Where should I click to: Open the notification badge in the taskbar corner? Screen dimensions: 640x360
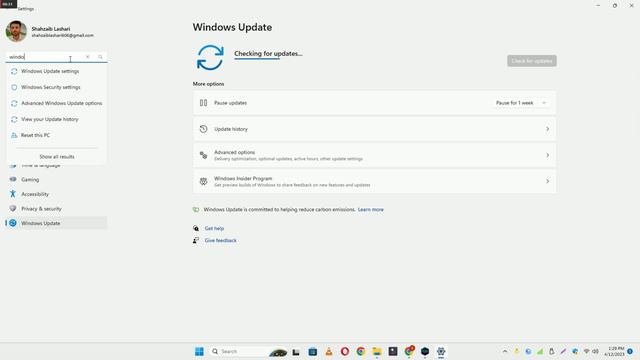point(630,351)
